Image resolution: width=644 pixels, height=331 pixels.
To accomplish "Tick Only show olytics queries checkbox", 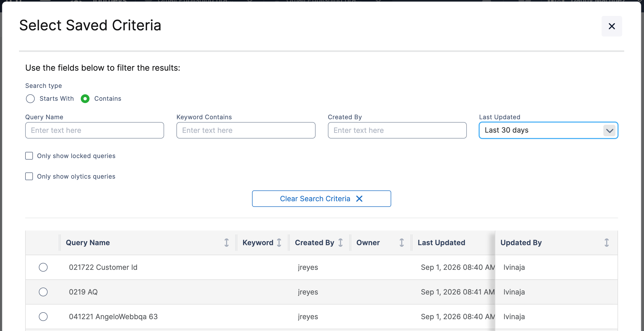I will coord(29,176).
